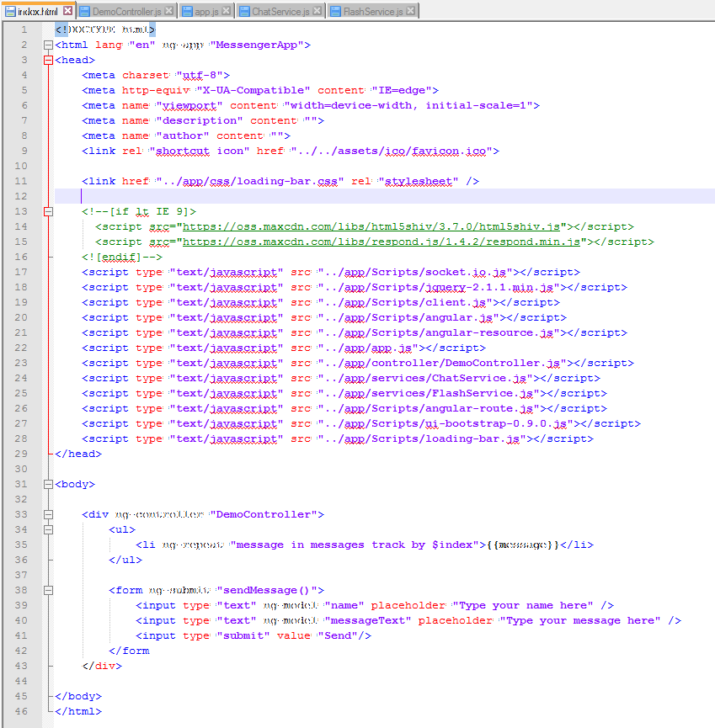Switch to the DemoController.js tab

[126, 11]
